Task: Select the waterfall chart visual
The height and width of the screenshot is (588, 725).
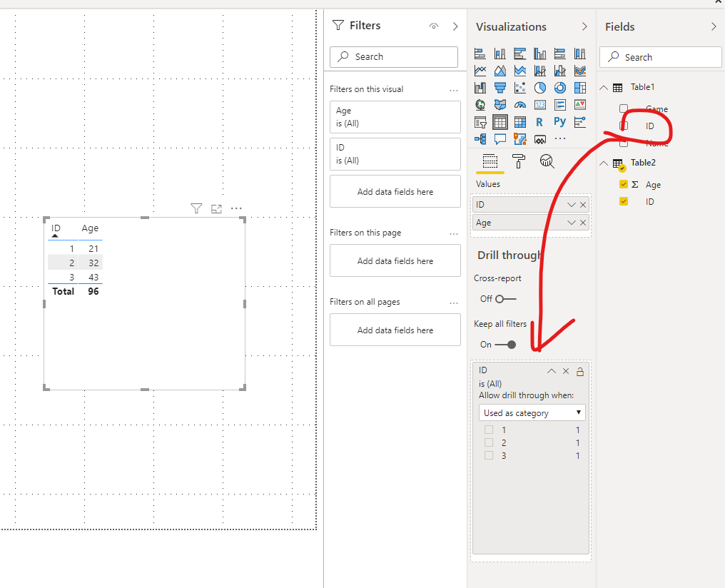Action: pos(480,88)
